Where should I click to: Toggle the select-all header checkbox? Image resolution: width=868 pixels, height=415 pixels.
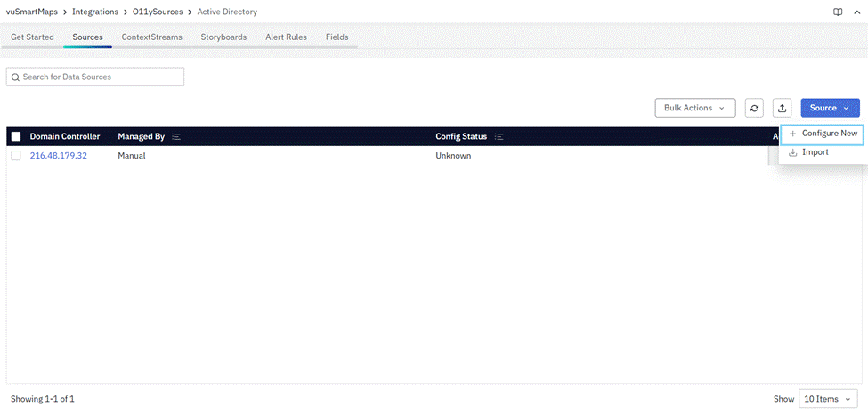(x=16, y=137)
